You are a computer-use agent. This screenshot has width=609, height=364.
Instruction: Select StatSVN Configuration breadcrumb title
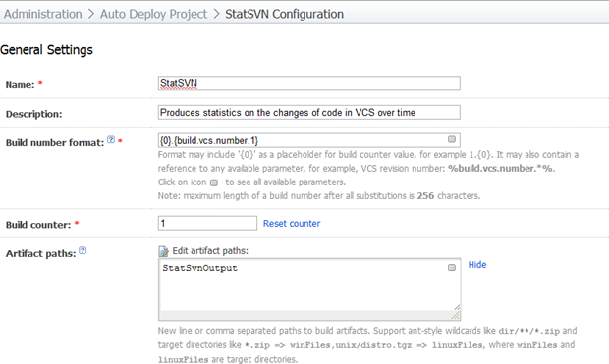click(x=284, y=14)
